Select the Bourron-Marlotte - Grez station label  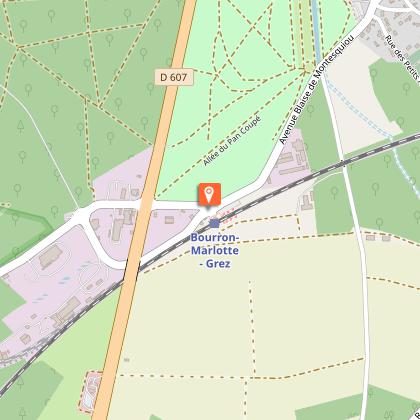coord(215,251)
